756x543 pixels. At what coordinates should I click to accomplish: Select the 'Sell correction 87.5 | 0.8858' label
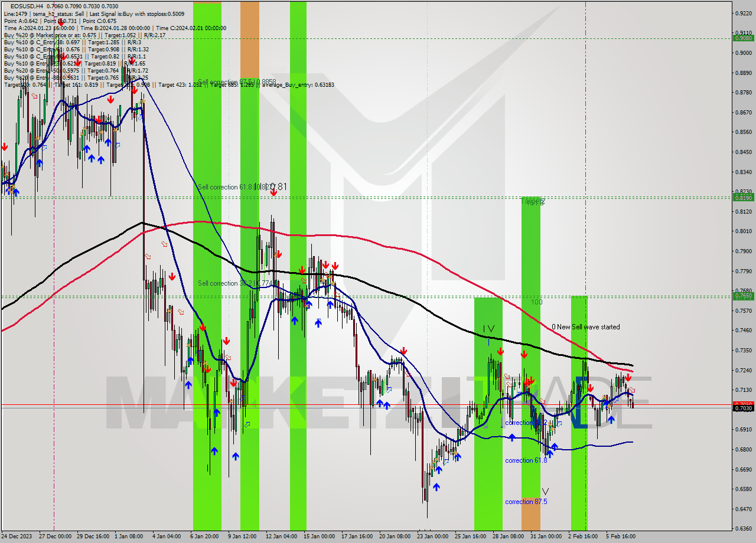tap(237, 82)
